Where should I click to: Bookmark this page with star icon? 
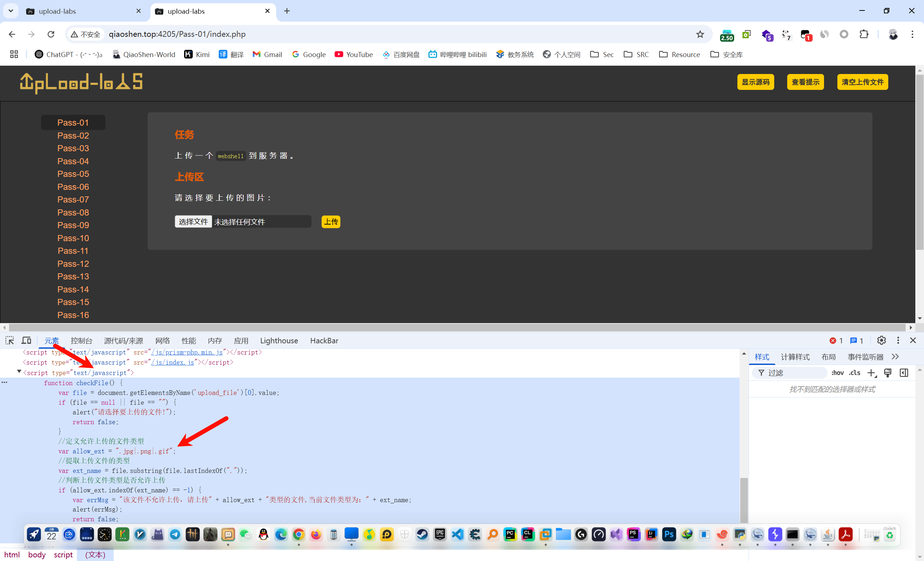pyautogui.click(x=700, y=34)
